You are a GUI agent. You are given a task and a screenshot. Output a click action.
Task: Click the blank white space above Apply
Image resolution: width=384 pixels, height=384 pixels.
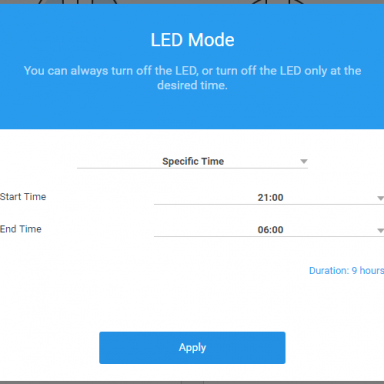tap(192, 303)
